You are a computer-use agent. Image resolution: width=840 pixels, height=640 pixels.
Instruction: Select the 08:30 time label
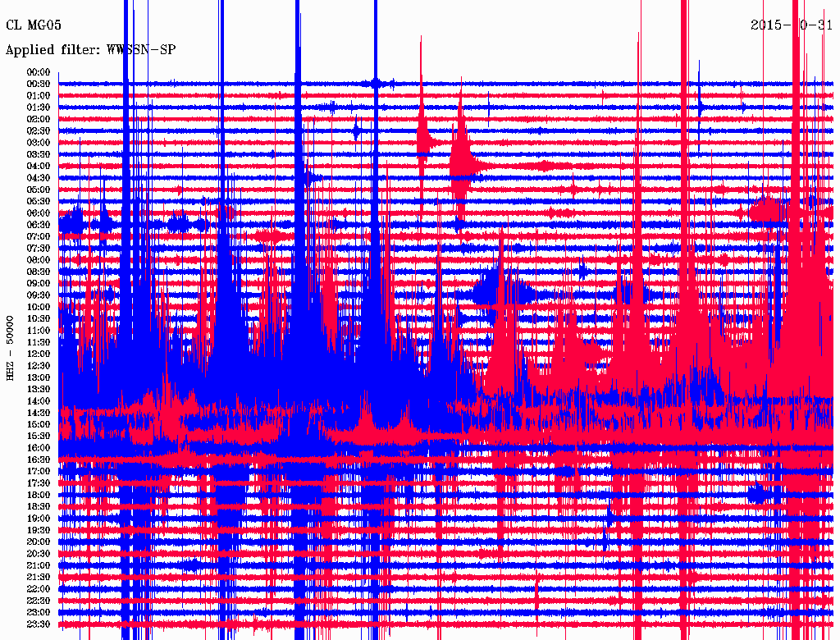point(39,272)
